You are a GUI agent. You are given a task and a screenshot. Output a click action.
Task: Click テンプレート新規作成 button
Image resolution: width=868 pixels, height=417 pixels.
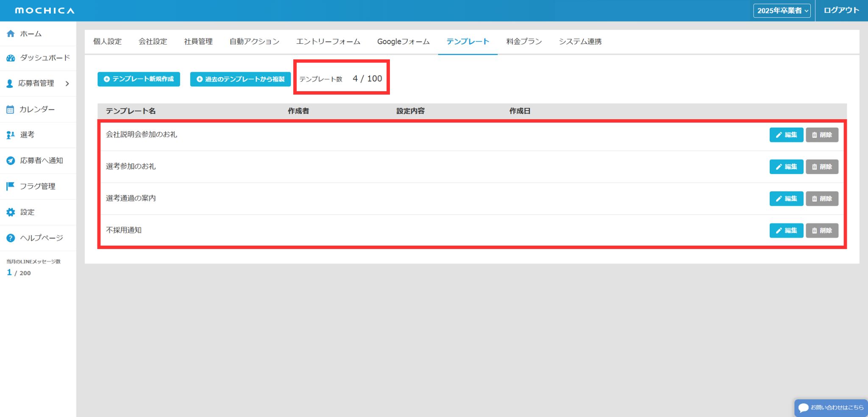pyautogui.click(x=139, y=79)
